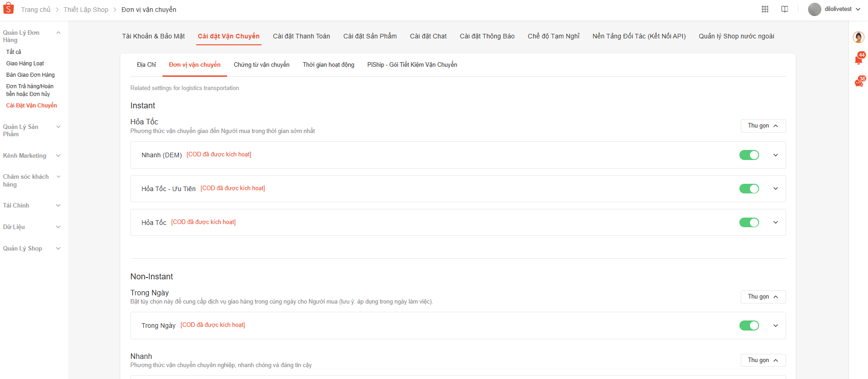
Task: Open Giao Hàng Loạt sidebar item
Action: tap(25, 64)
